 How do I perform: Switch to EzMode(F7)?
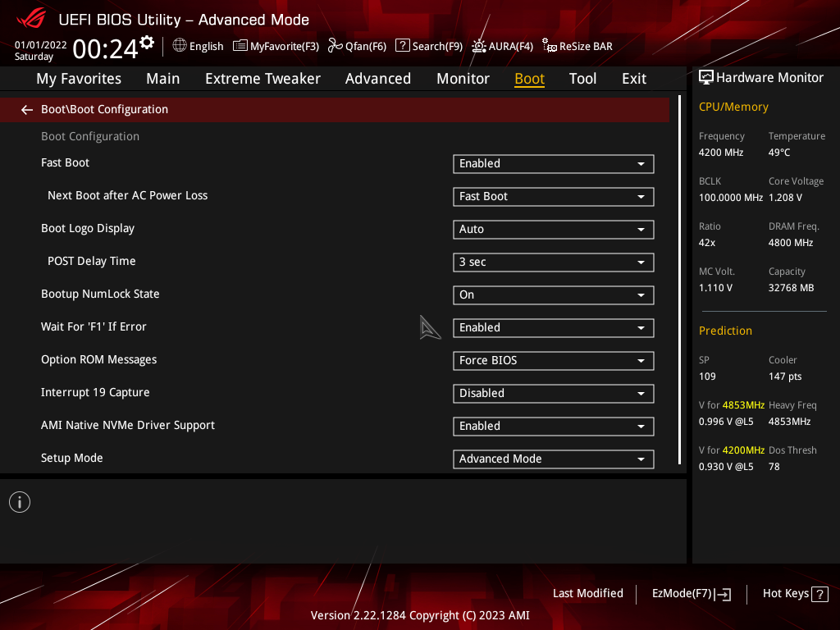point(691,594)
